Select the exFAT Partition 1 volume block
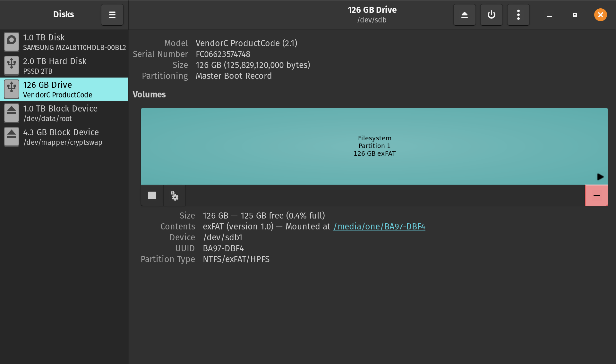 point(374,146)
